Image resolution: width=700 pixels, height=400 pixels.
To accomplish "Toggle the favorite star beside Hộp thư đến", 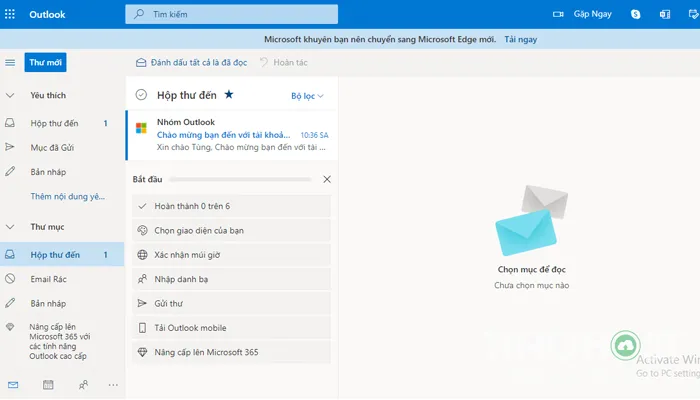I will 229,94.
